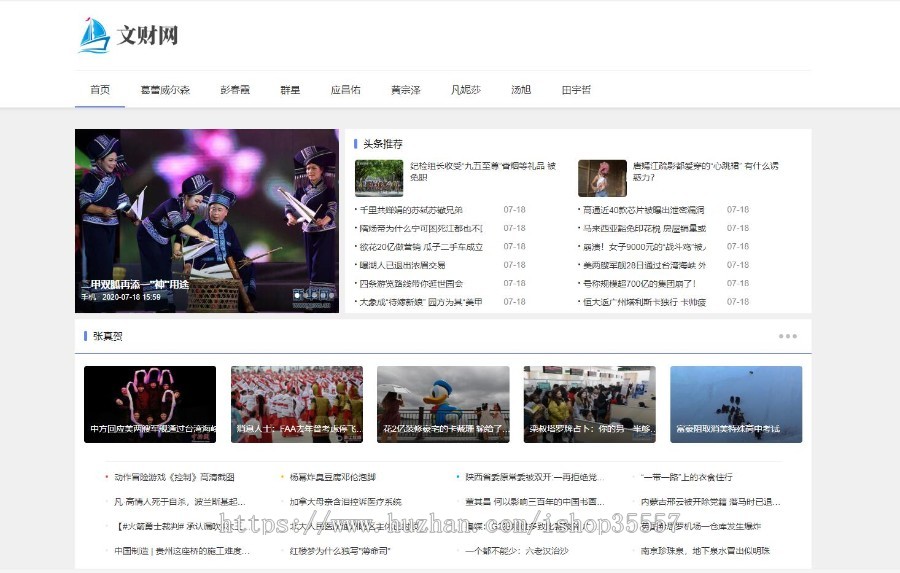Open the 田宇哲 navigation tab
The width and height of the screenshot is (900, 573).
coord(576,90)
